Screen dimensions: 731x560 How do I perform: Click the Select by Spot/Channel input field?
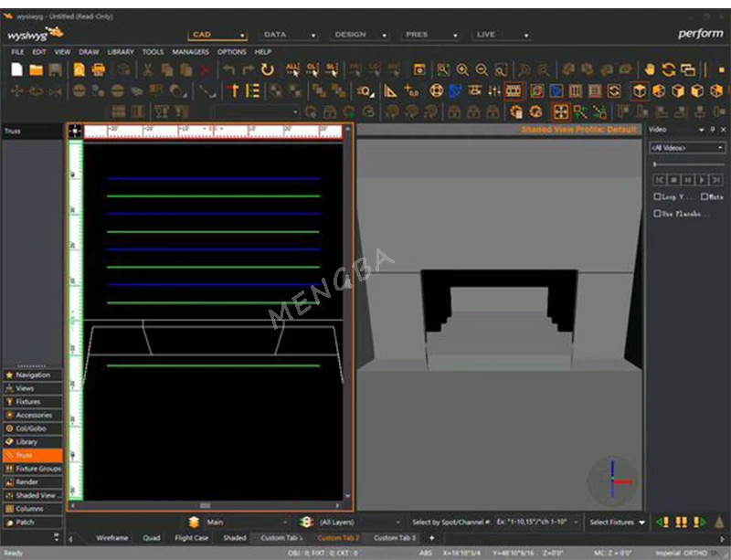[536, 523]
